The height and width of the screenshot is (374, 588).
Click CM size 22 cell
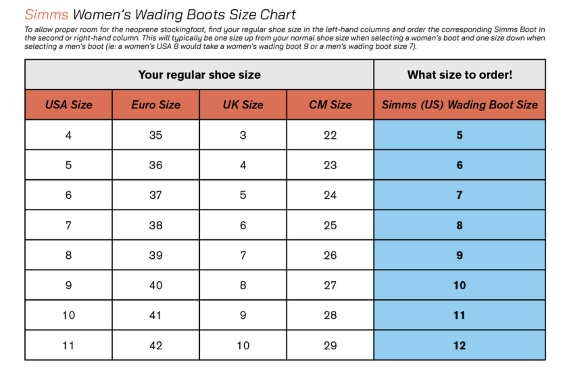click(330, 135)
